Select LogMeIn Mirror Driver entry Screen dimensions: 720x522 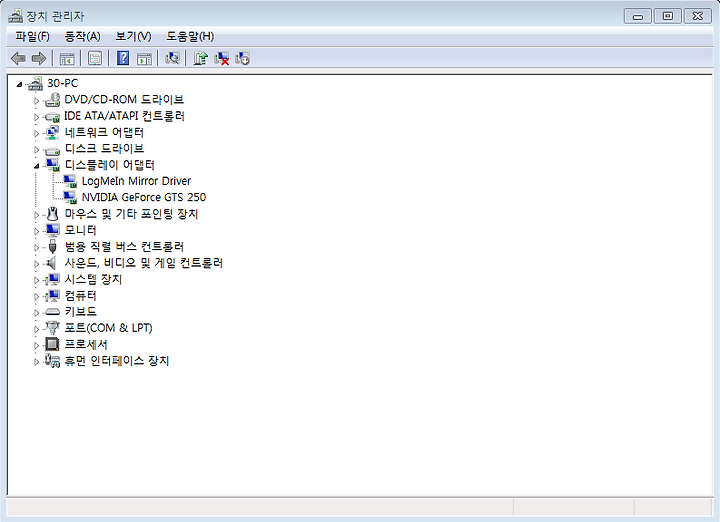(x=136, y=181)
